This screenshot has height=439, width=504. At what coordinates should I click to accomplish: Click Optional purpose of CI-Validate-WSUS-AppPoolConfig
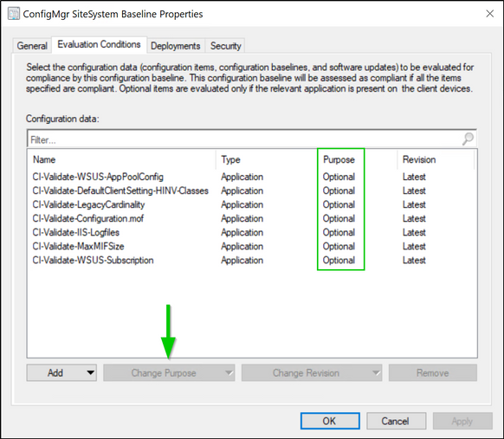click(339, 177)
